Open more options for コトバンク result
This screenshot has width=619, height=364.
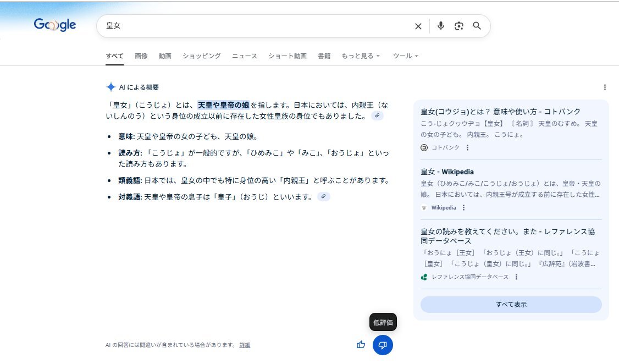[x=468, y=147]
